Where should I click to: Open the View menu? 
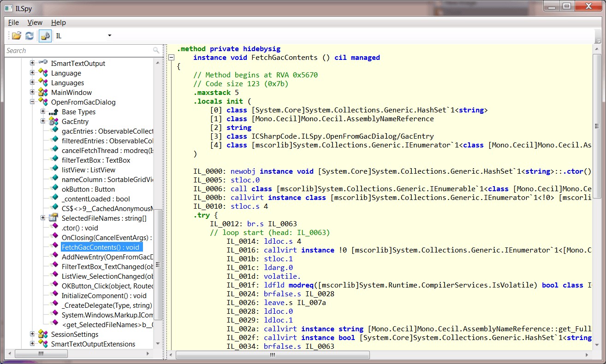click(x=35, y=22)
